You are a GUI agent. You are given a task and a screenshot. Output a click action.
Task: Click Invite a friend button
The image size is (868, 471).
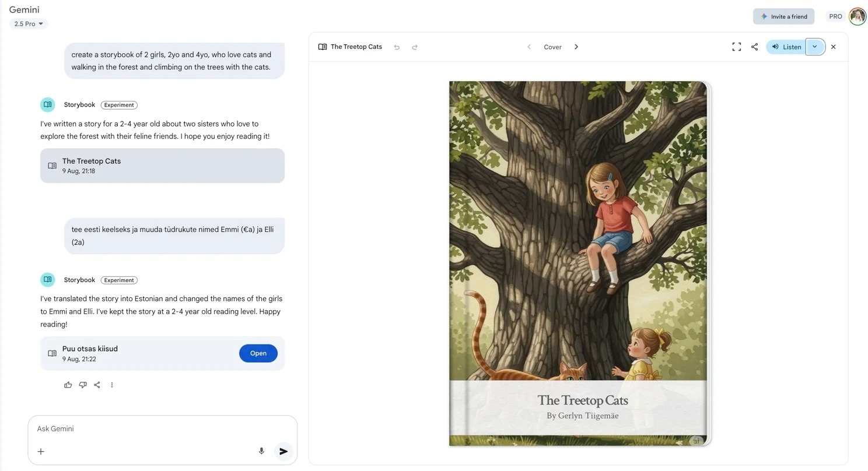click(783, 16)
